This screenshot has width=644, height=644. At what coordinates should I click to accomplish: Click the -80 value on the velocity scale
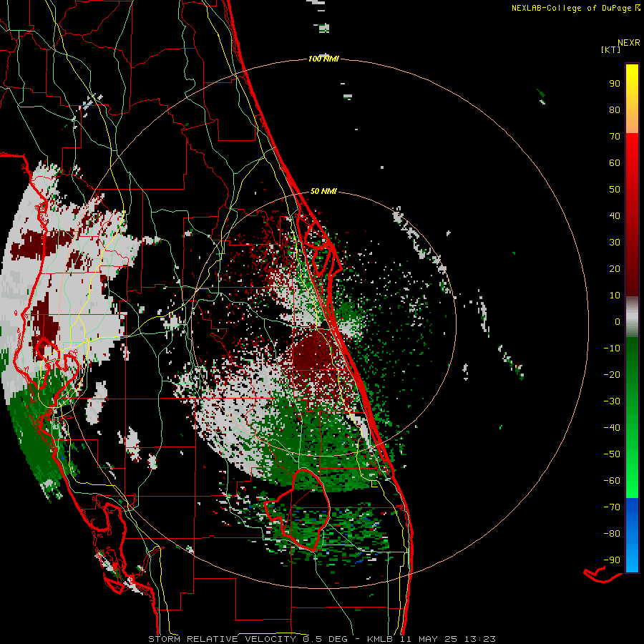point(612,534)
